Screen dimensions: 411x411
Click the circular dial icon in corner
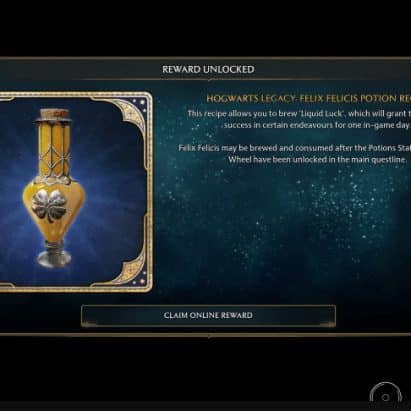tap(385, 392)
